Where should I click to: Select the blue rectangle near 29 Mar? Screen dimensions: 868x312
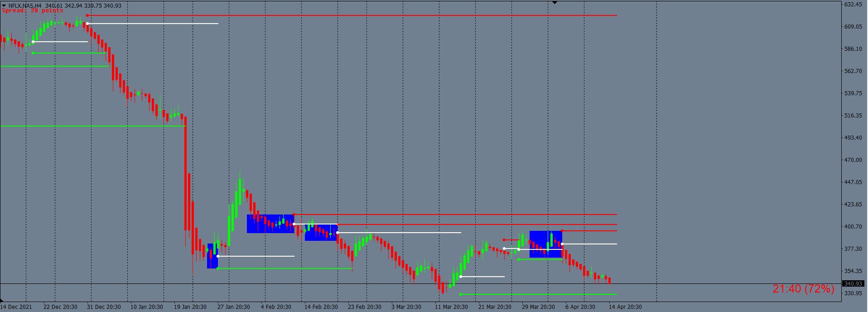coord(546,244)
